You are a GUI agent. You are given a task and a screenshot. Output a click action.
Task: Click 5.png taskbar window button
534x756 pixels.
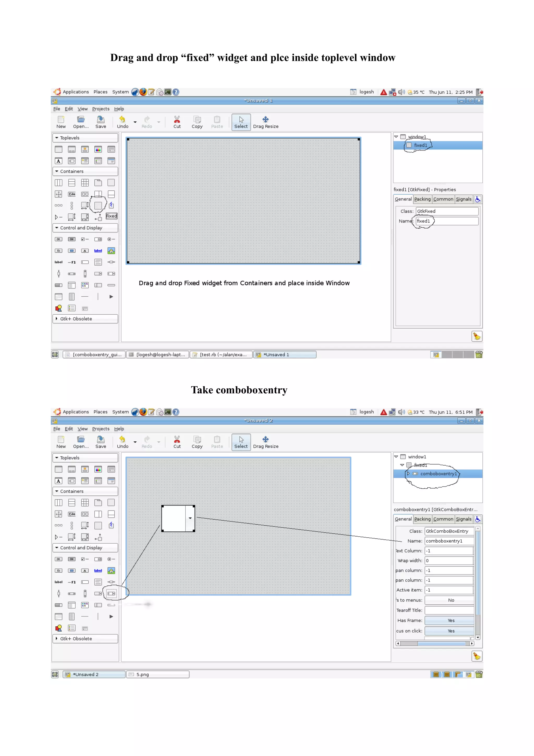pyautogui.click(x=158, y=674)
